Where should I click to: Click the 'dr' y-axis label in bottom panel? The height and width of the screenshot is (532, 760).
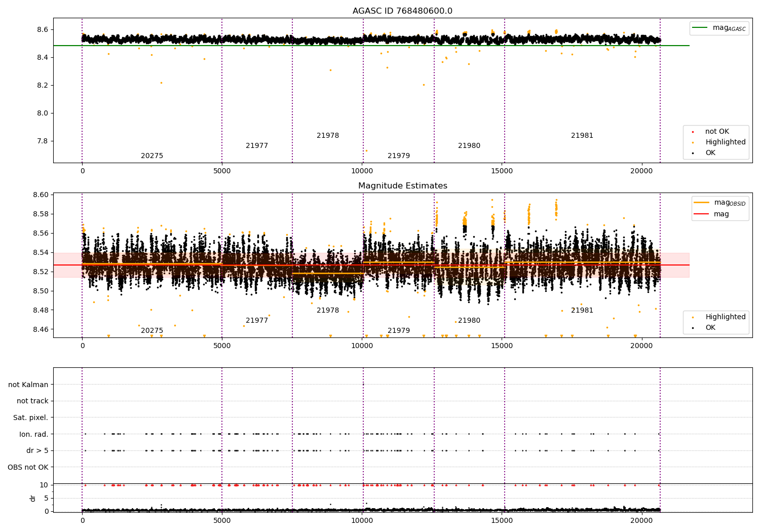[x=33, y=498]
